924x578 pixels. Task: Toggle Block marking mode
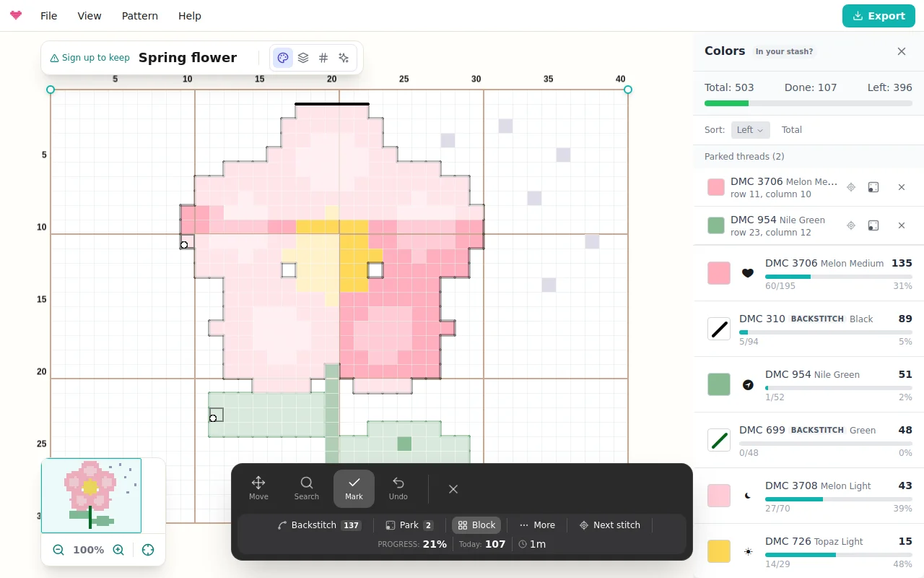(476, 525)
